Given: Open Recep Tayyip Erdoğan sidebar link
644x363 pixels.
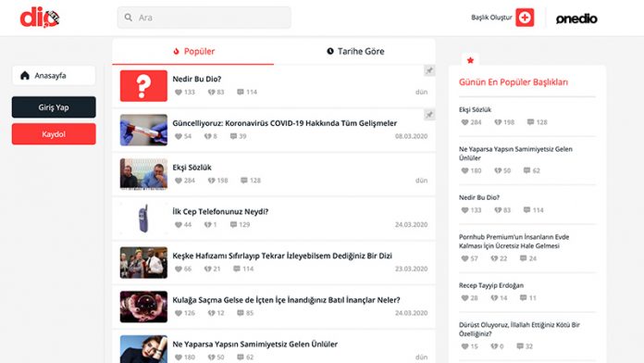Looking at the screenshot, I should click(490, 285).
